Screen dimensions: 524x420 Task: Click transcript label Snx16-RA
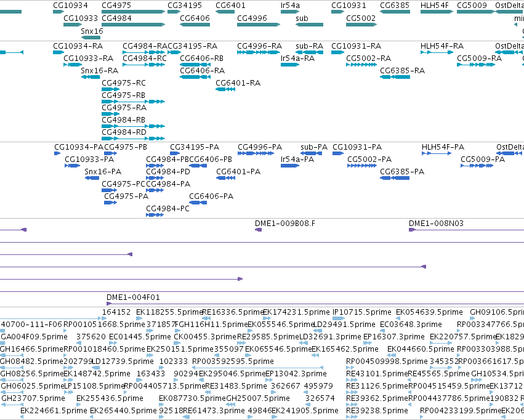click(100, 70)
